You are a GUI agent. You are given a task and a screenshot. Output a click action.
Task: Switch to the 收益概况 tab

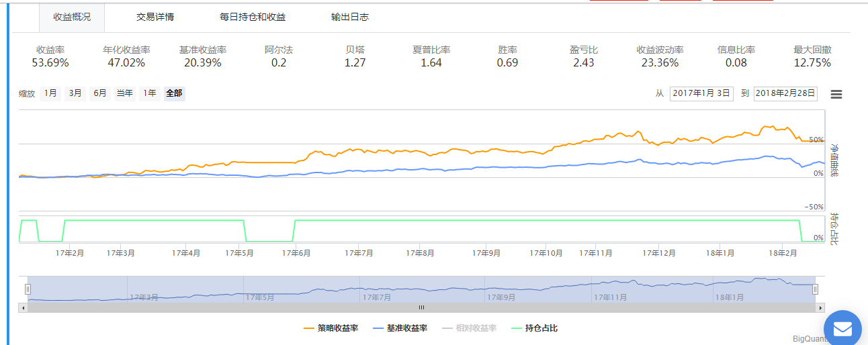(x=72, y=17)
